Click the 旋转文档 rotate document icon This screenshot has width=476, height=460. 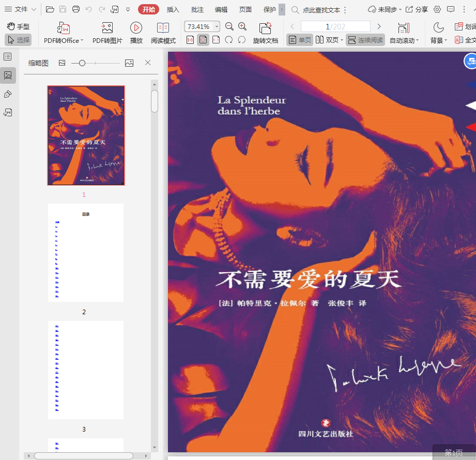click(x=265, y=29)
